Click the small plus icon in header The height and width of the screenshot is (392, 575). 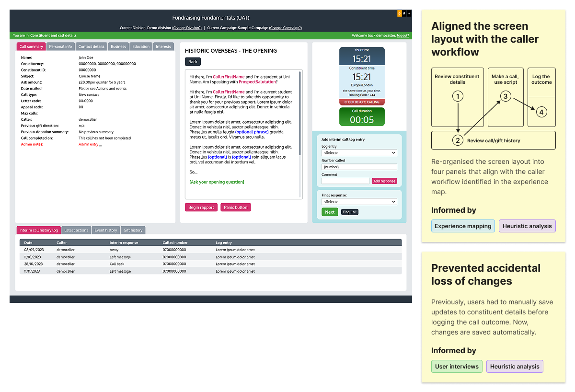coord(409,13)
